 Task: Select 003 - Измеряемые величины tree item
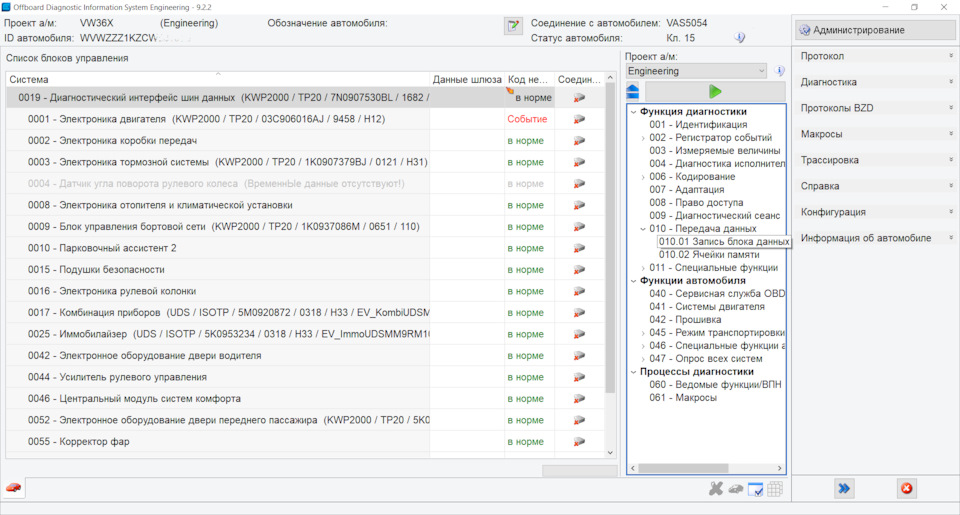(x=714, y=151)
